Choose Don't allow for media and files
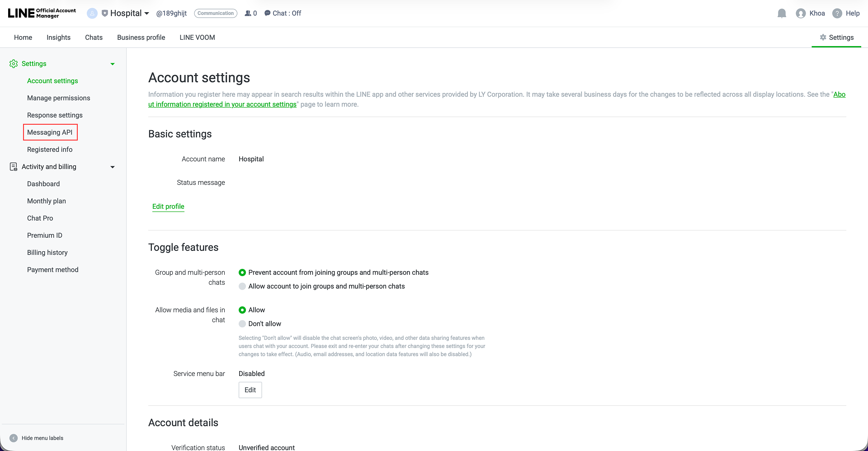Image resolution: width=868 pixels, height=451 pixels. (242, 324)
